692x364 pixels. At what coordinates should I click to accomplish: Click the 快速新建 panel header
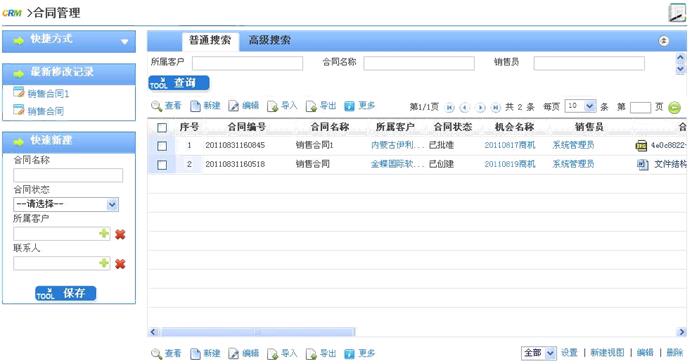point(69,142)
